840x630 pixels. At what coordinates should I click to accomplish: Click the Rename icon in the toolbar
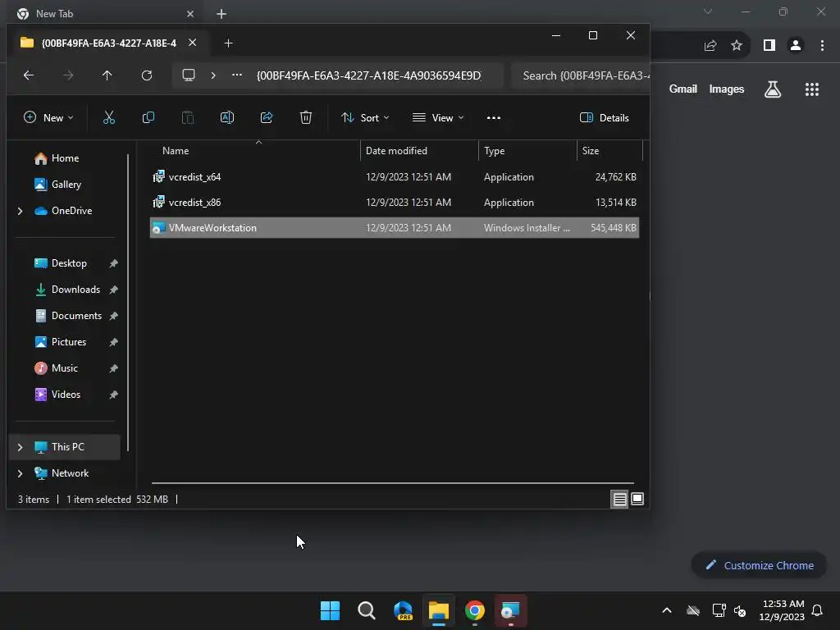tap(227, 118)
